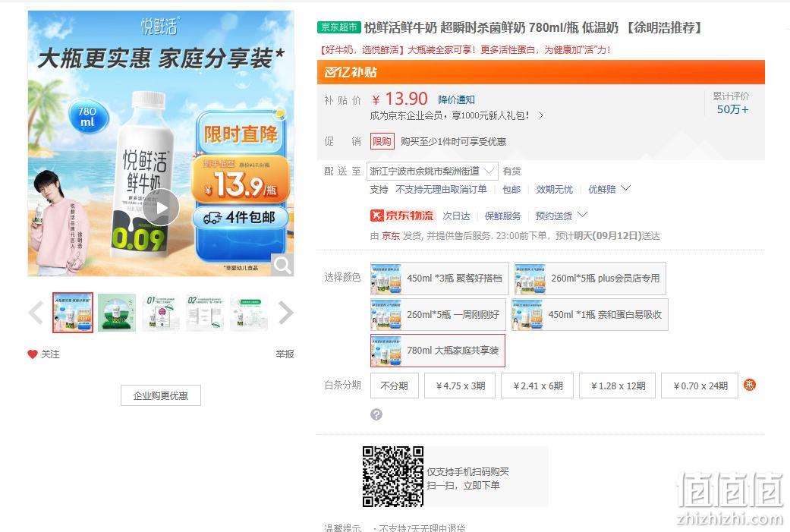
Task: Click the 优鲜赔 service link
Action: pos(602,190)
